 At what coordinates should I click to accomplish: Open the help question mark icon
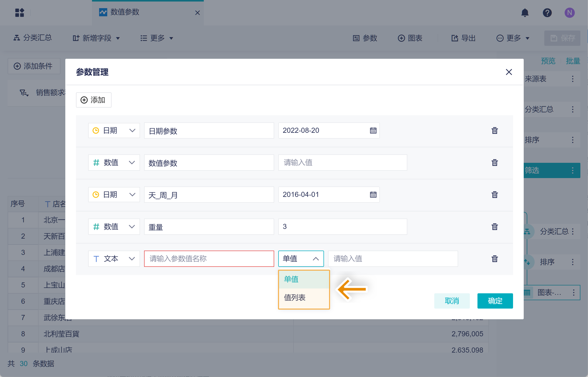point(547,13)
